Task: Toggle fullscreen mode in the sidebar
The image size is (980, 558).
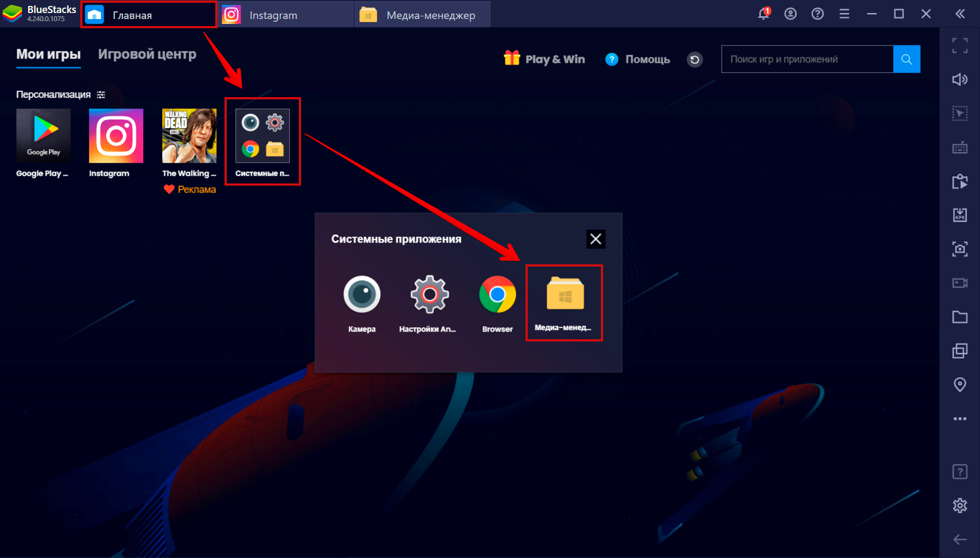Action: (960, 46)
